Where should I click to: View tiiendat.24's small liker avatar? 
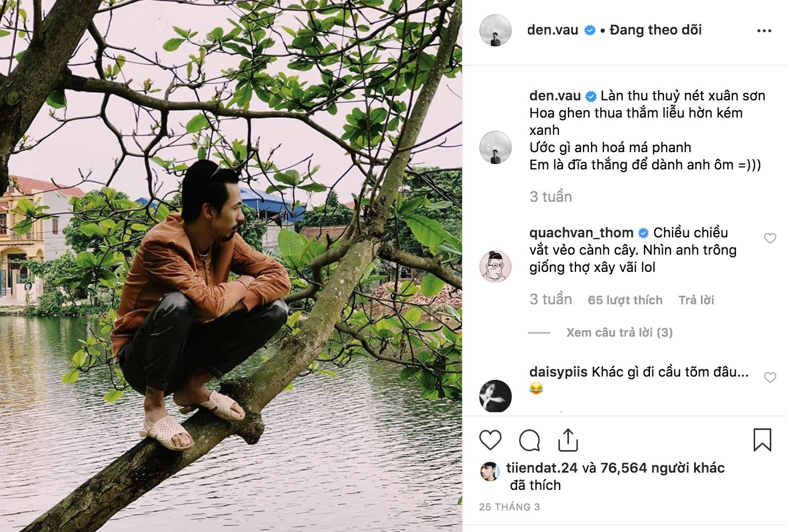pyautogui.click(x=490, y=471)
